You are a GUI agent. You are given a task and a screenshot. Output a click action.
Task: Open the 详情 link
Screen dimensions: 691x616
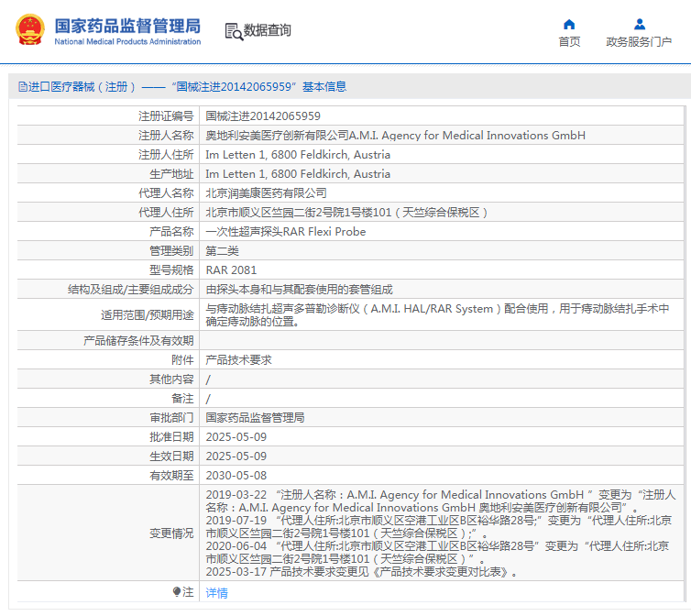tap(217, 593)
